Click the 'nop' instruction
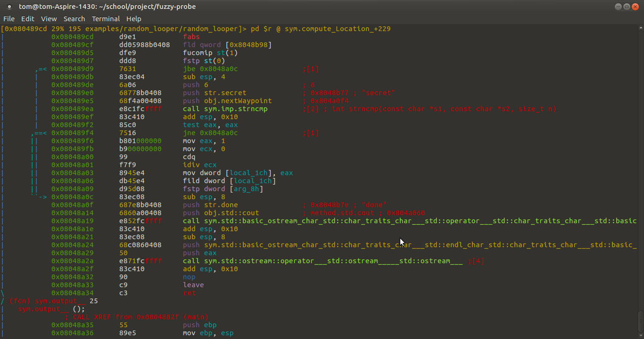Screen dimensions: 644x339 click(189, 277)
